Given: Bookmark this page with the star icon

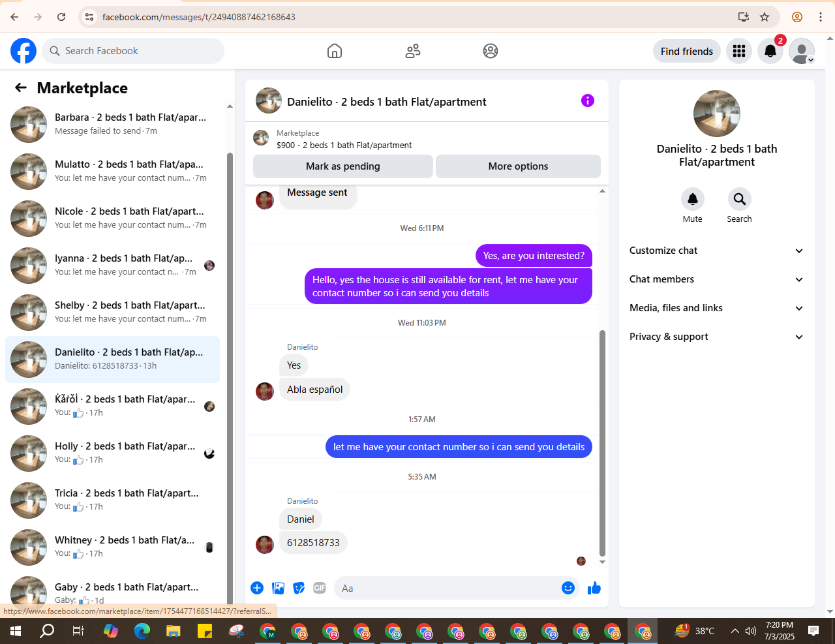Looking at the screenshot, I should click(x=765, y=17).
